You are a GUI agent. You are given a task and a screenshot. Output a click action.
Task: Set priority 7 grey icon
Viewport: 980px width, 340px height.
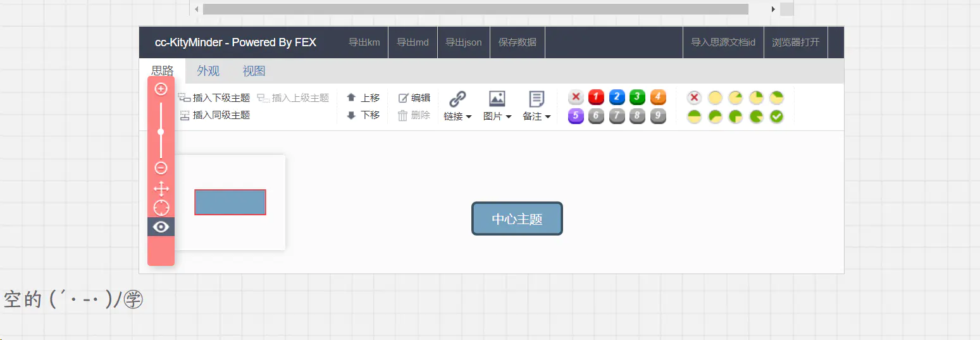pos(617,116)
